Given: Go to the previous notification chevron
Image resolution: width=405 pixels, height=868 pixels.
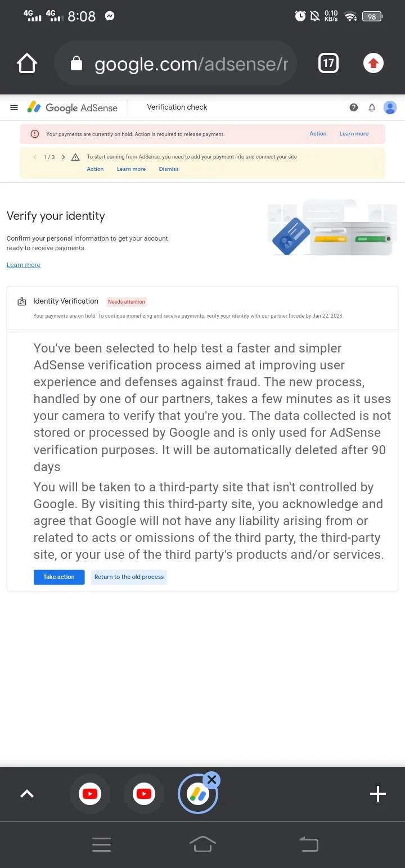Looking at the screenshot, I should point(35,157).
